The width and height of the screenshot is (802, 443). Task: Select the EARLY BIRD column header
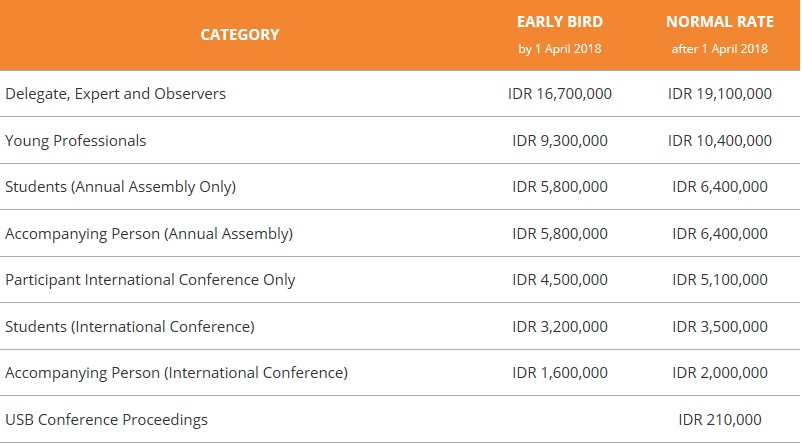click(x=560, y=21)
